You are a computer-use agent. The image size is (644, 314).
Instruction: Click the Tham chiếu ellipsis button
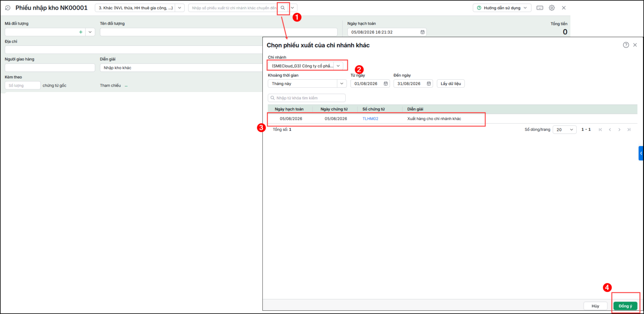click(x=126, y=86)
